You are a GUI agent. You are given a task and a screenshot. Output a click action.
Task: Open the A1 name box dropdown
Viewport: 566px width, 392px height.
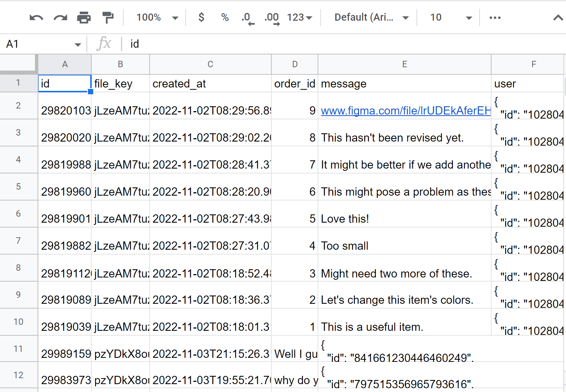(x=78, y=45)
